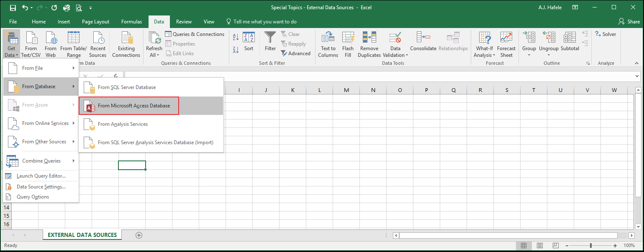The image size is (644, 252).
Task: Select From Database menu entry
Action: 41,87
